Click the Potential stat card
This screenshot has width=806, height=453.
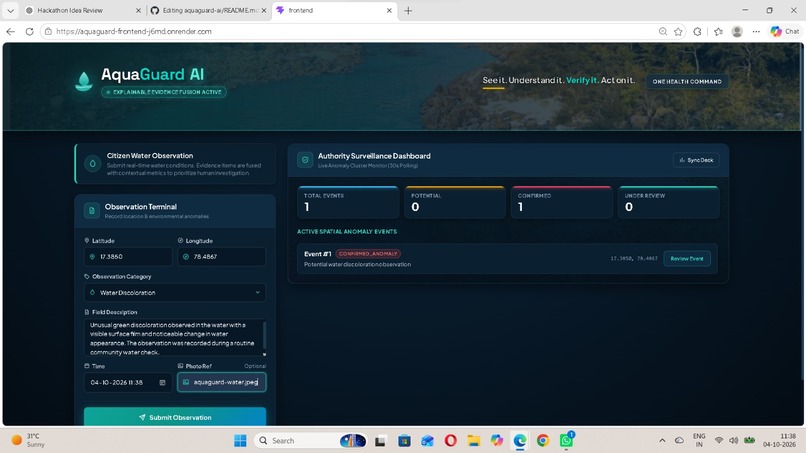455,202
